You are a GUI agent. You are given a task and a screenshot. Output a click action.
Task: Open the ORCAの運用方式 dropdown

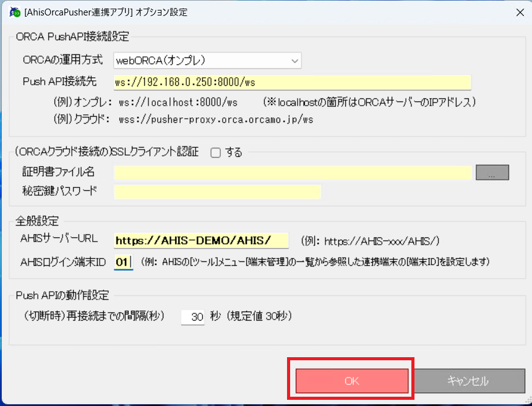click(x=207, y=61)
